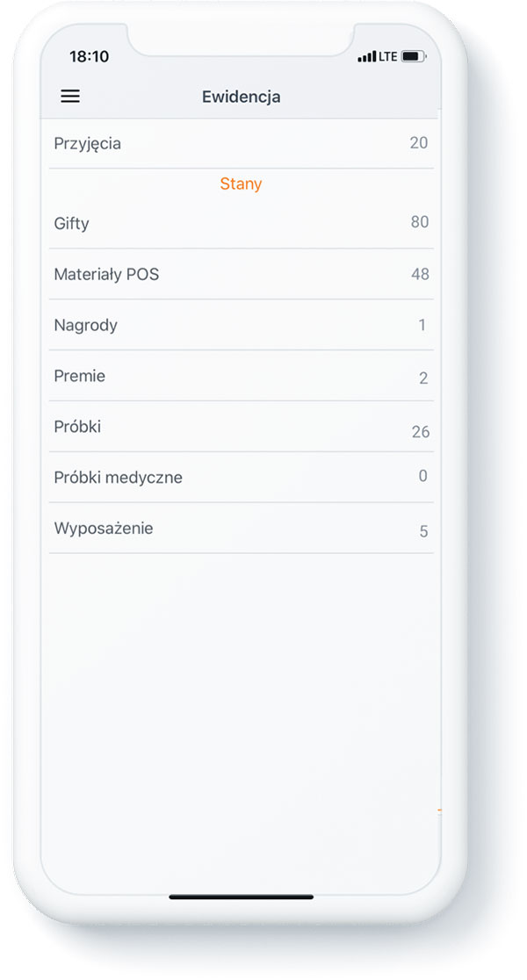Tap the count 80 next to Gifty

pyautogui.click(x=420, y=222)
